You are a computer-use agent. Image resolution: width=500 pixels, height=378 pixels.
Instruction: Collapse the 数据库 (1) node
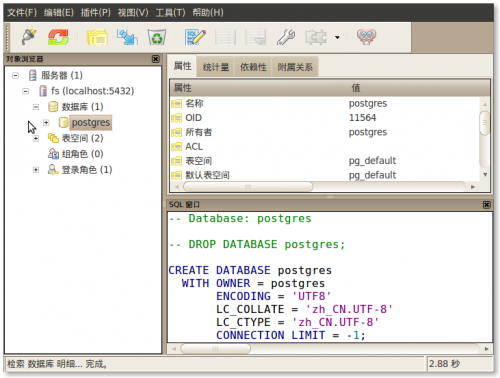pyautogui.click(x=36, y=107)
